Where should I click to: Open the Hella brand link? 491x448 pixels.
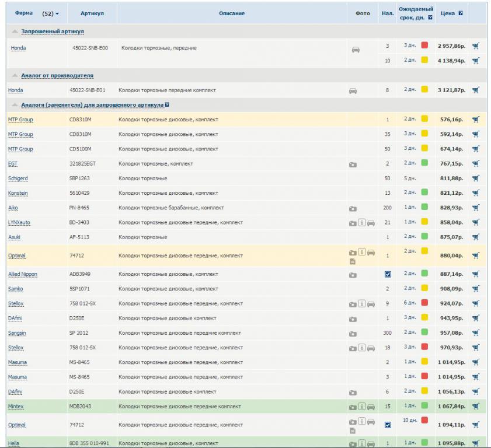click(x=13, y=443)
